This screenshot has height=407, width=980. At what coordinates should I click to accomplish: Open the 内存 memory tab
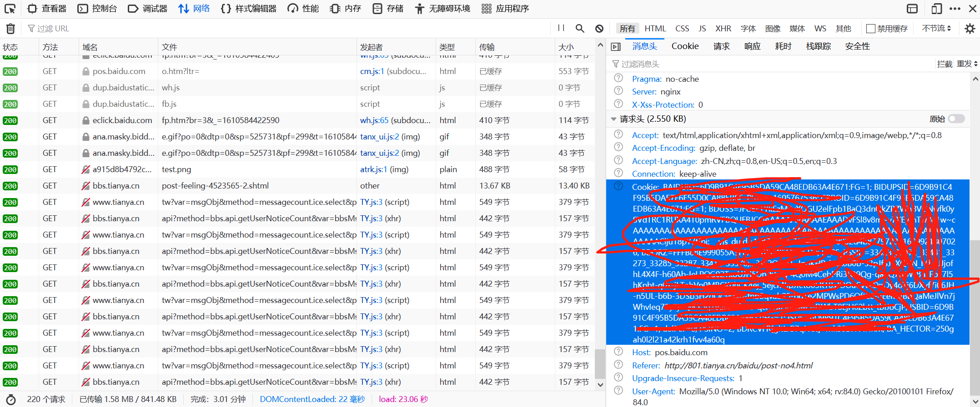(x=346, y=9)
